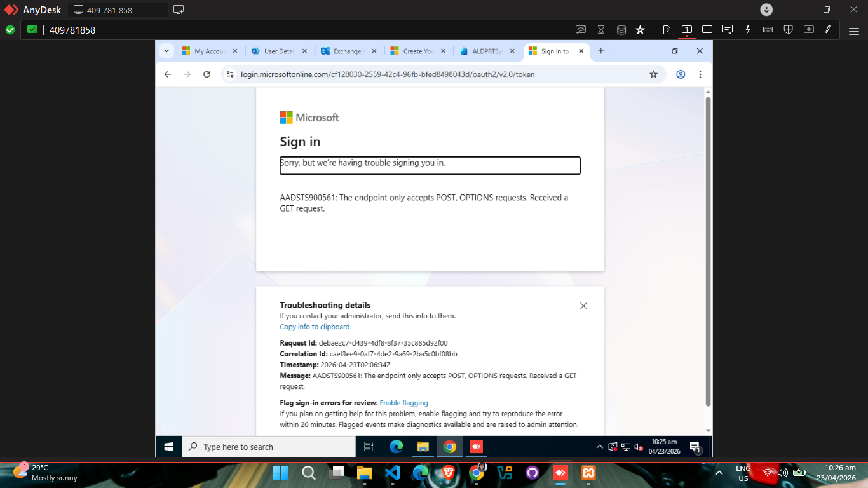This screenshot has height=488, width=868.
Task: Open the weather widget showing 29°C
Action: pyautogui.click(x=46, y=473)
